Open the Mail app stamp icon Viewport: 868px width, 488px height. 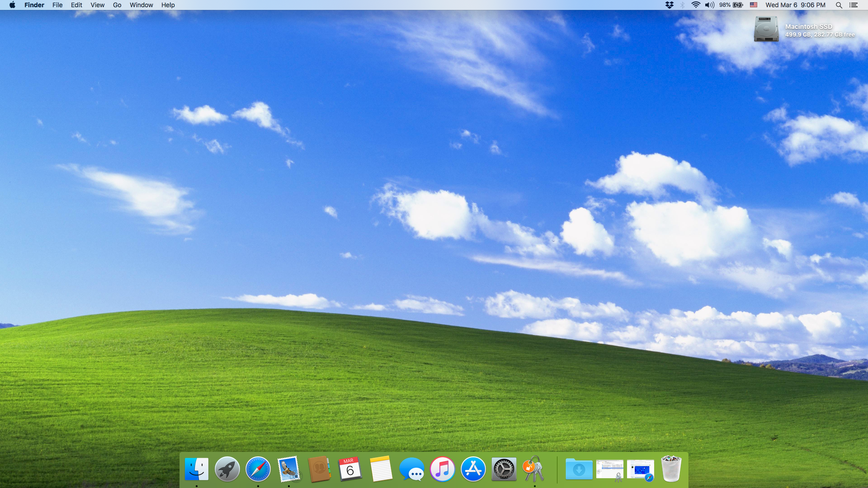tap(288, 469)
